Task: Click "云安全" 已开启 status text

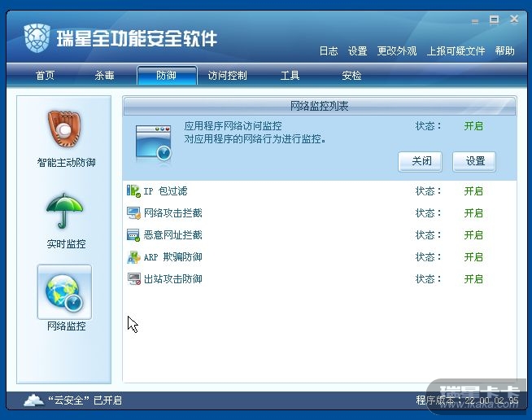Action: tap(85, 400)
